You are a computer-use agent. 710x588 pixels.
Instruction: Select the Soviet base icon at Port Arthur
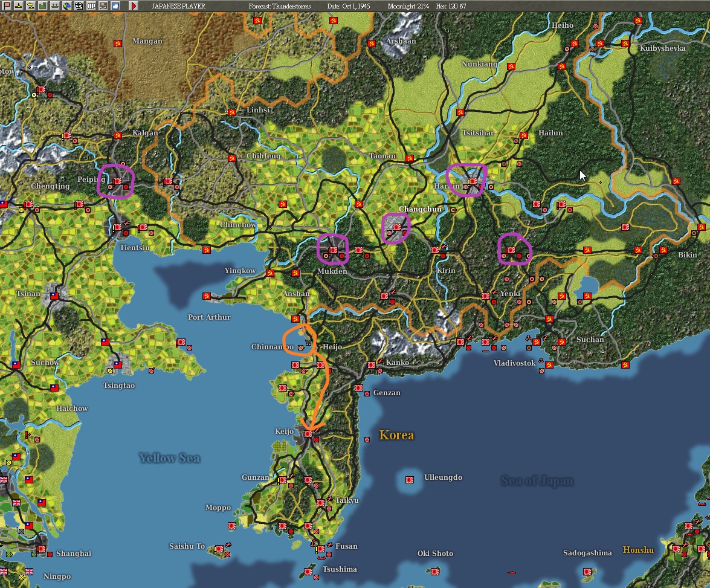[207, 296]
